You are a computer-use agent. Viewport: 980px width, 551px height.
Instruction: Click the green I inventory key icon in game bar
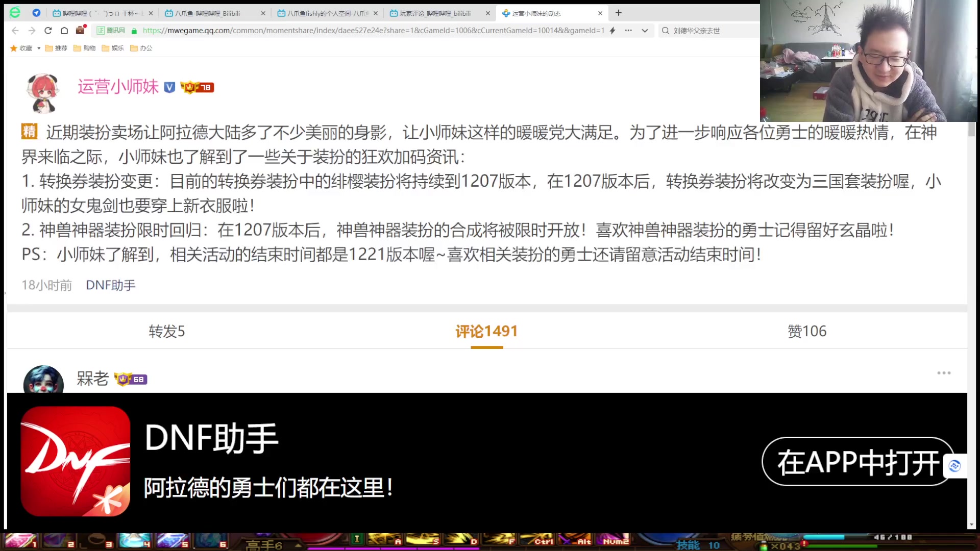pyautogui.click(x=357, y=539)
